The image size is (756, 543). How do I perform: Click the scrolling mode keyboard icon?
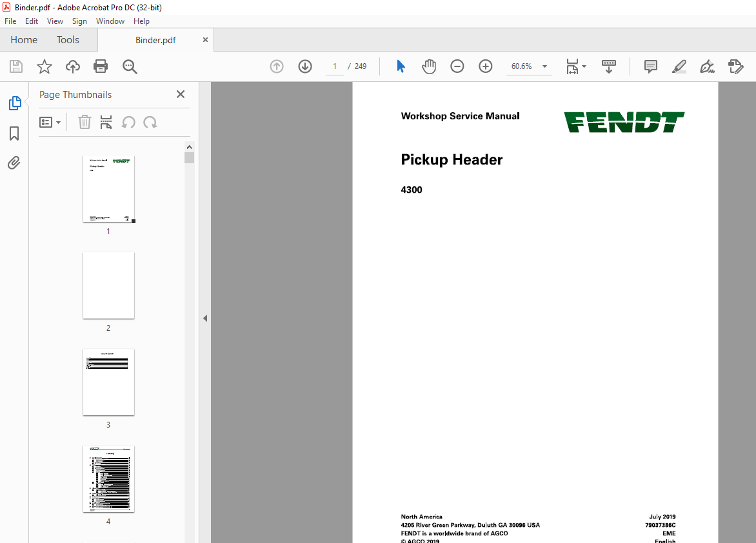click(x=609, y=66)
